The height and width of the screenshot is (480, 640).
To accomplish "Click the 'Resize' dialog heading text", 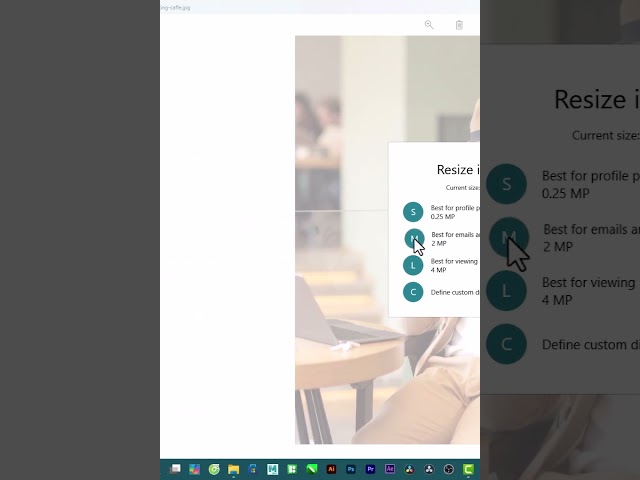I will 458,169.
